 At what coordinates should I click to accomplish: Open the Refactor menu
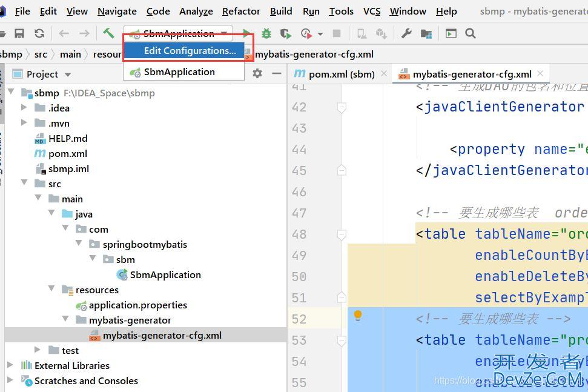(241, 12)
